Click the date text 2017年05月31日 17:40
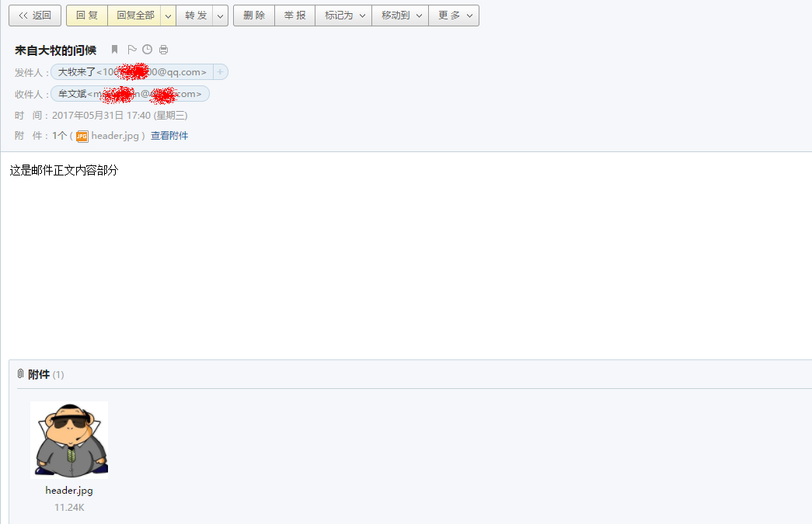Image resolution: width=812 pixels, height=524 pixels. click(x=102, y=116)
